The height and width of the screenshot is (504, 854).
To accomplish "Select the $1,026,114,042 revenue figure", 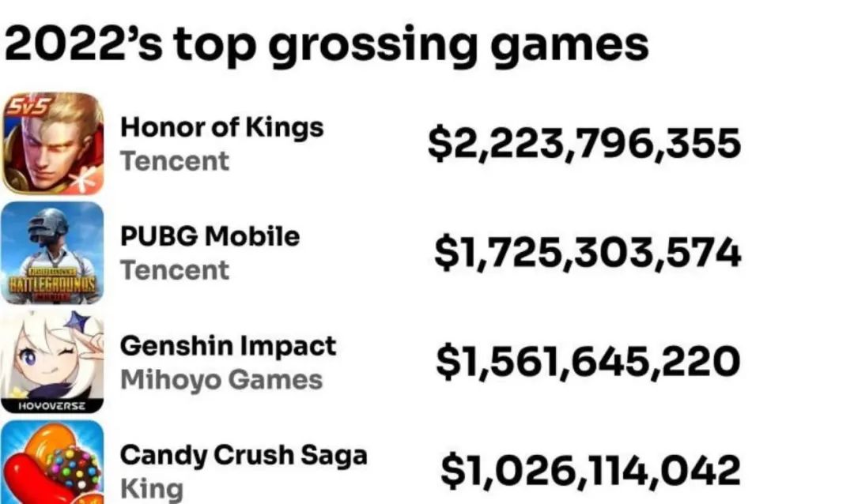I will pos(590,471).
